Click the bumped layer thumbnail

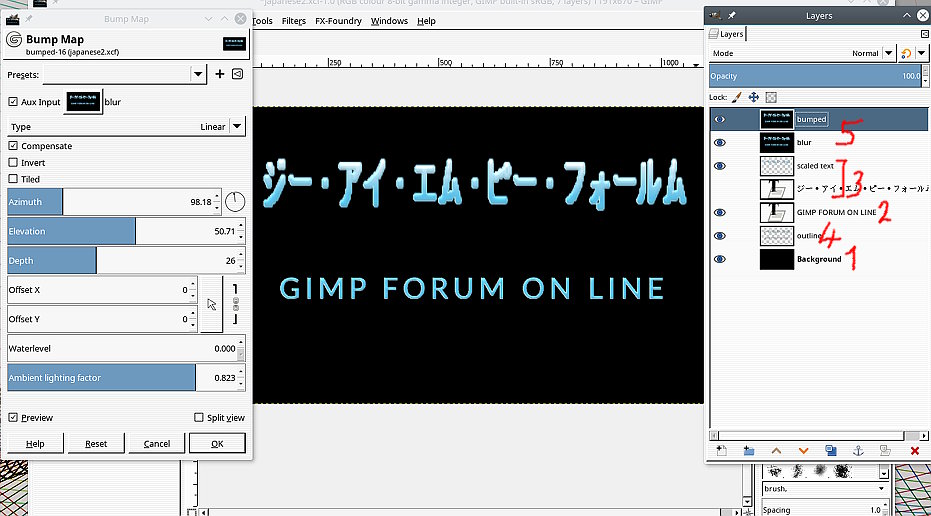coord(777,119)
